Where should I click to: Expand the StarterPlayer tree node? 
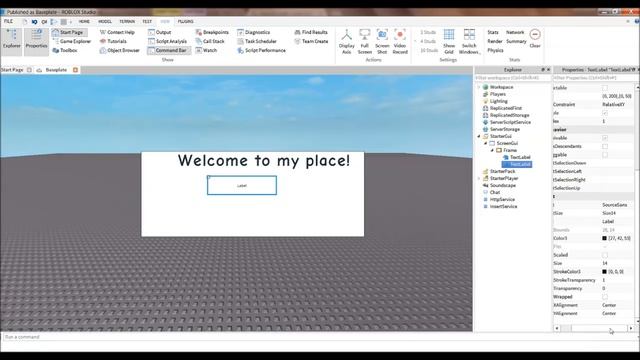[x=479, y=178]
